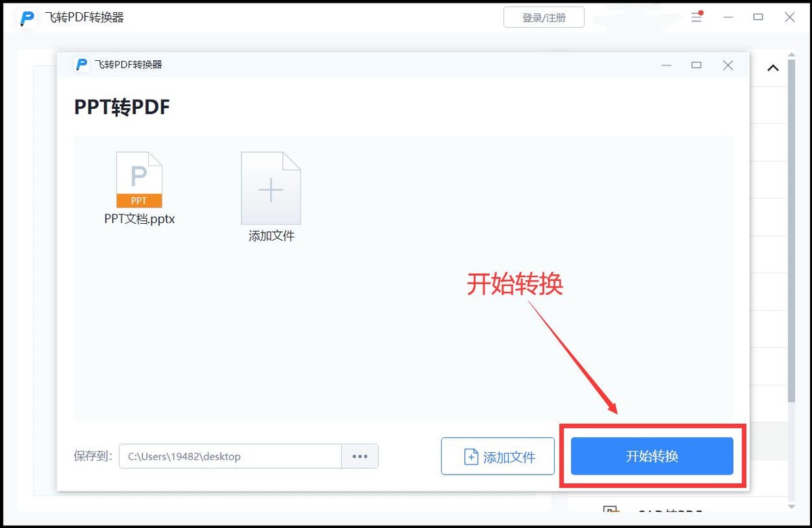Click the app logo in the main title bar
Screen dimensions: 812x528
tap(26, 18)
